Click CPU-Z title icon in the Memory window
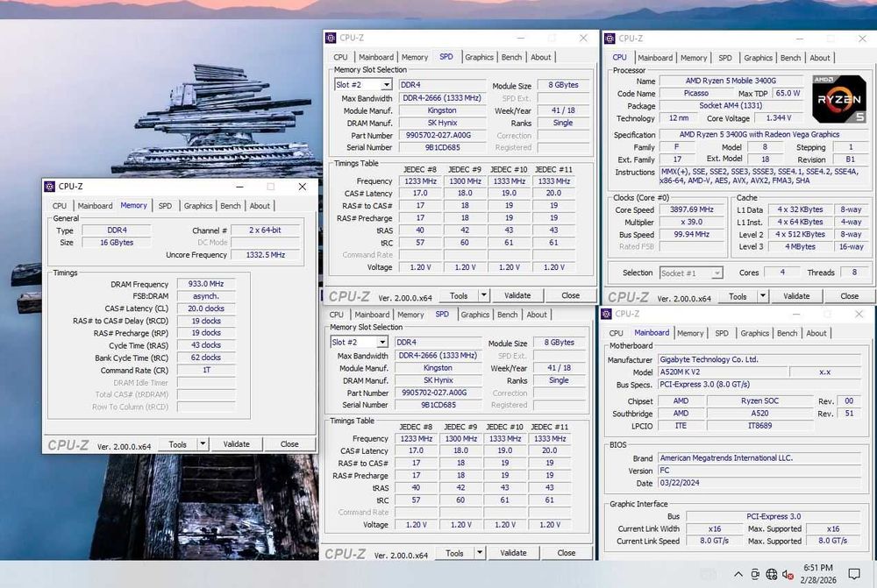 tap(50, 187)
